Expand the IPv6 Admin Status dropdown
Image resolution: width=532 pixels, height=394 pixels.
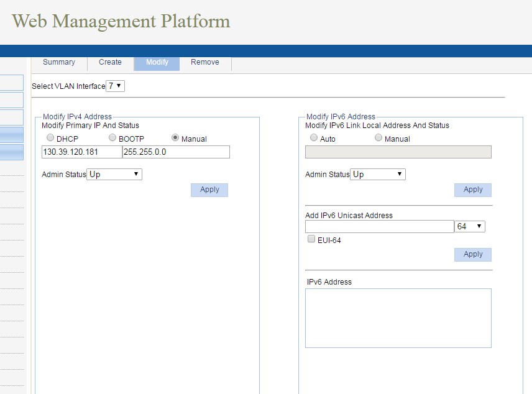[378, 175]
